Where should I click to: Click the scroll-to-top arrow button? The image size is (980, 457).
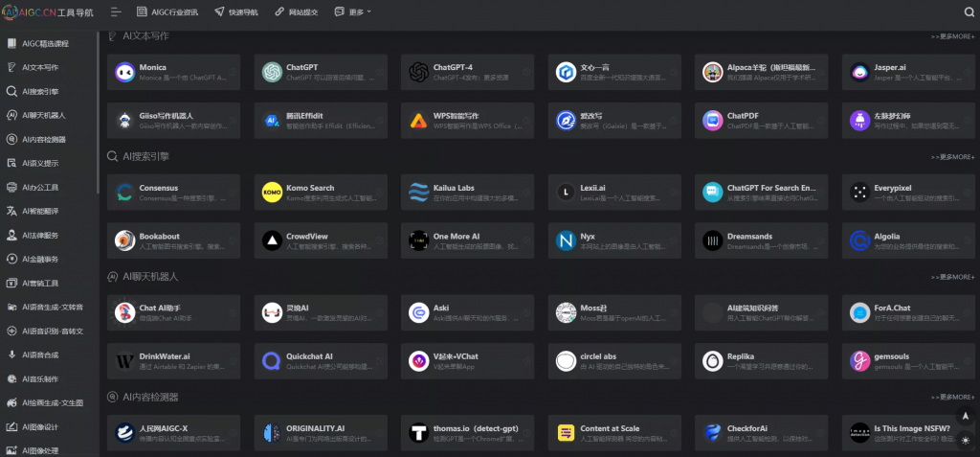pyautogui.click(x=965, y=417)
